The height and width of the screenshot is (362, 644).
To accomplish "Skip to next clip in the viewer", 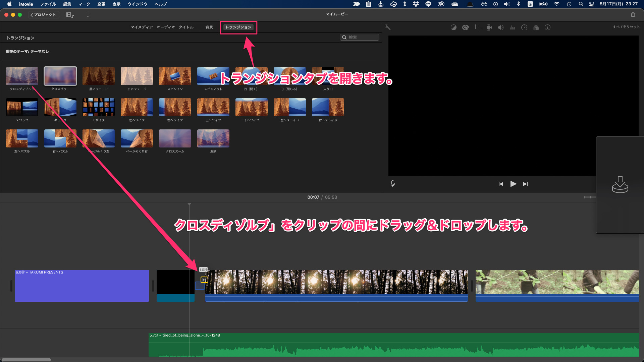I will click(x=525, y=184).
